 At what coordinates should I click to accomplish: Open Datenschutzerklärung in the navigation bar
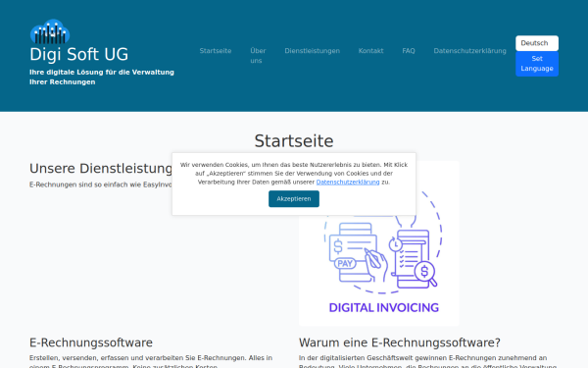click(469, 51)
